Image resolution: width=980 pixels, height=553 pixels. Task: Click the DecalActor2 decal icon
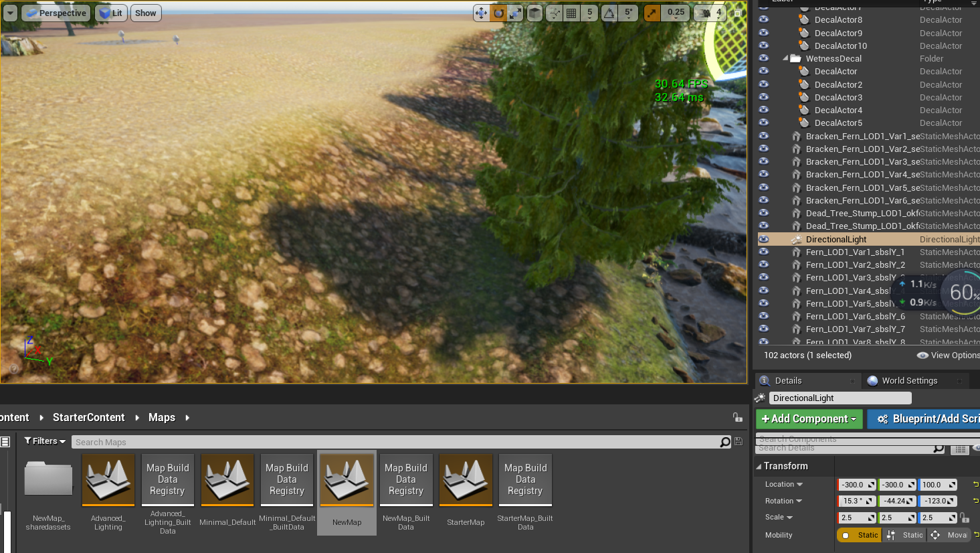(804, 84)
